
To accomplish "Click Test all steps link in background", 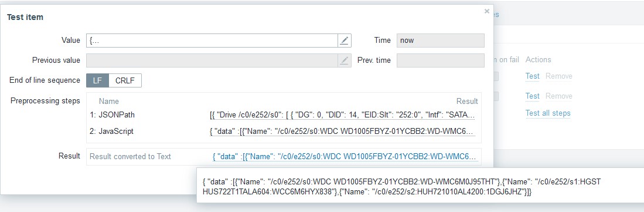I will pos(548,113).
